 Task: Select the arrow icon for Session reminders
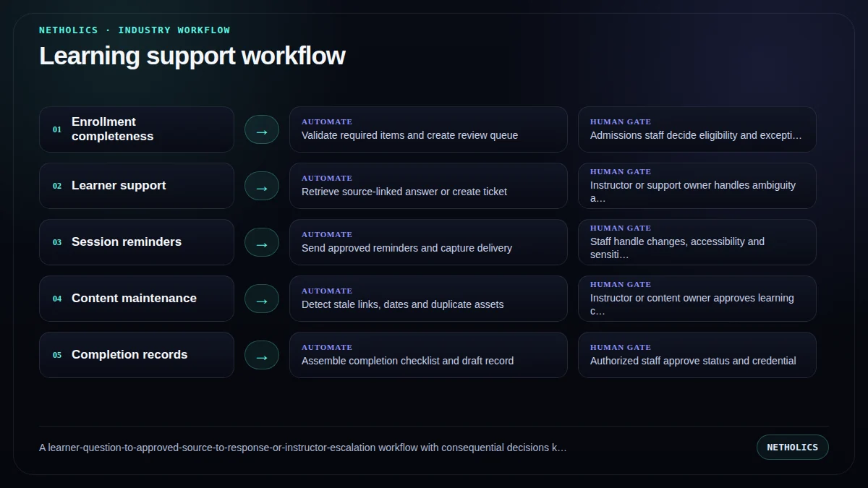pos(262,242)
